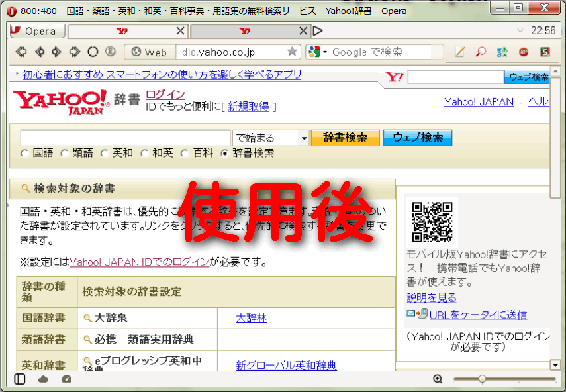Go forward one page

[x=57, y=52]
